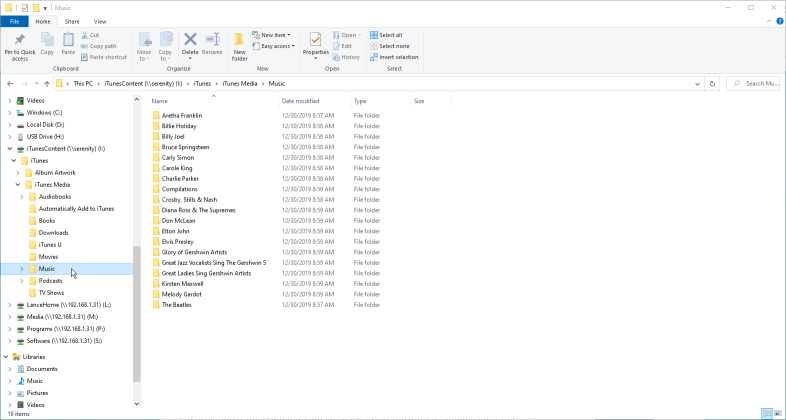This screenshot has width=786, height=420.
Task: Select Windows (C:) drive in tree
Action: click(x=44, y=113)
